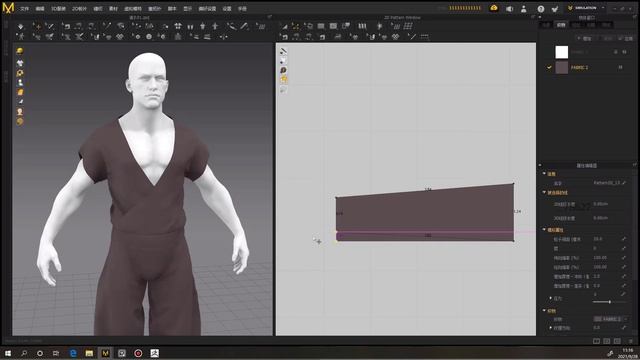Collapse the 模拟属性 section
The image size is (640, 360).
544,230
